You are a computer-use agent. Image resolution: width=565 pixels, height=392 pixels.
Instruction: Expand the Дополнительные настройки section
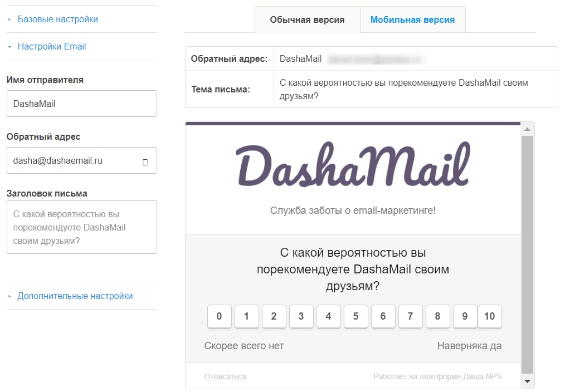tap(75, 296)
